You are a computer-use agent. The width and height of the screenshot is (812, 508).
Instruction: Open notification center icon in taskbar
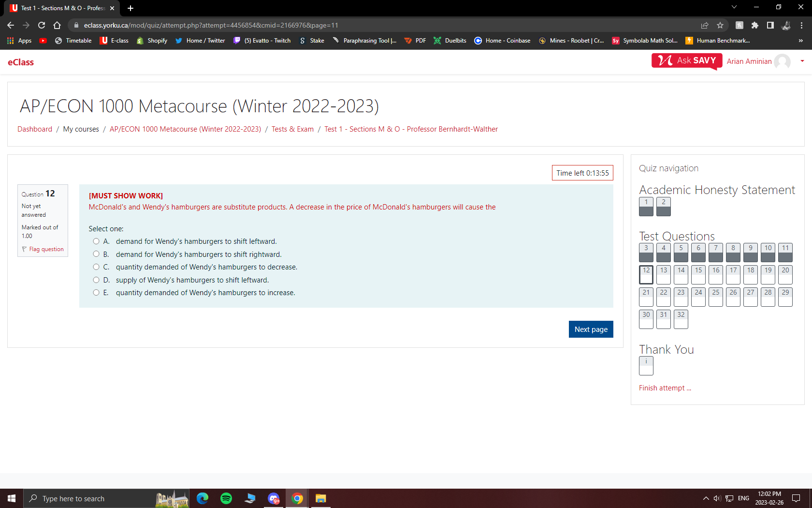796,498
